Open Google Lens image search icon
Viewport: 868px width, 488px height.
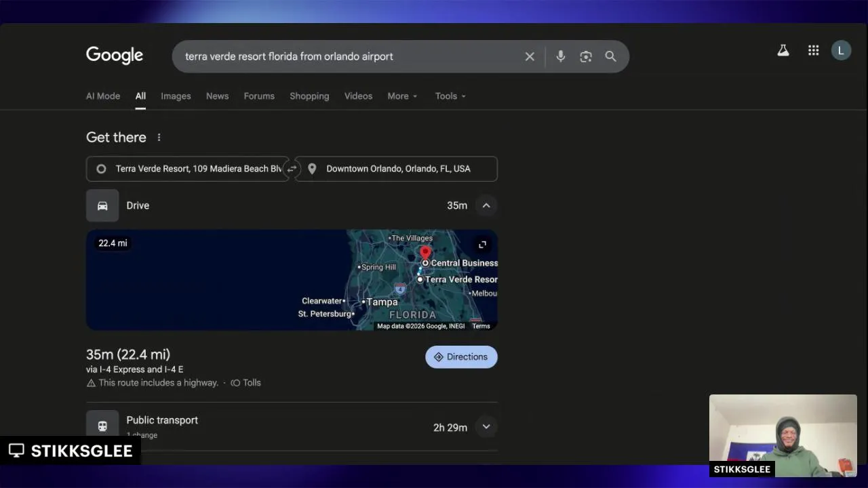[586, 56]
